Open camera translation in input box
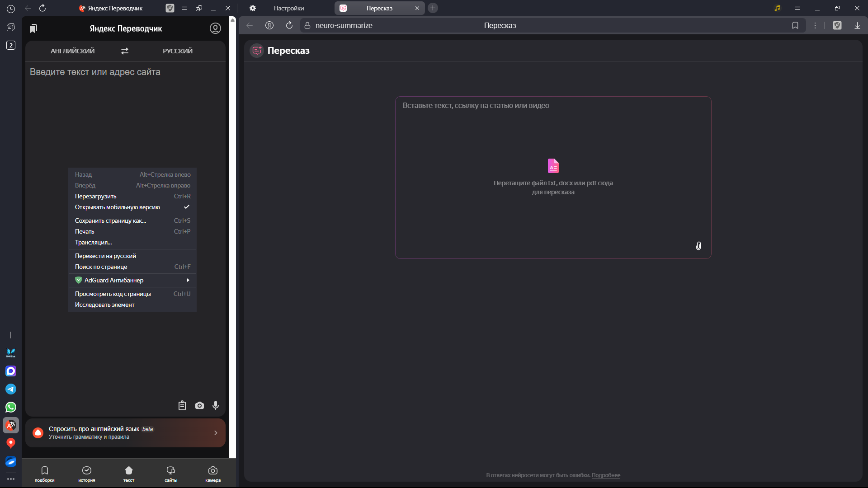 [199, 405]
